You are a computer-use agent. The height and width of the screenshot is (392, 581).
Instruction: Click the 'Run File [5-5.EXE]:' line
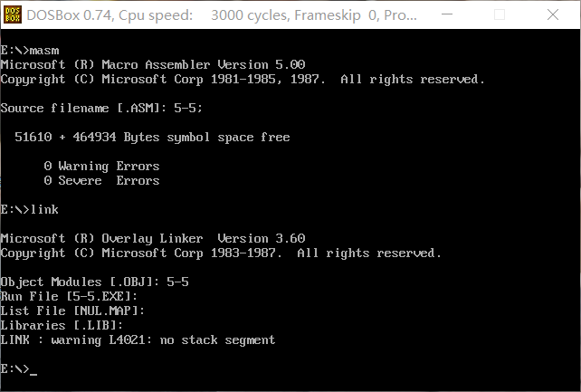[69, 297]
